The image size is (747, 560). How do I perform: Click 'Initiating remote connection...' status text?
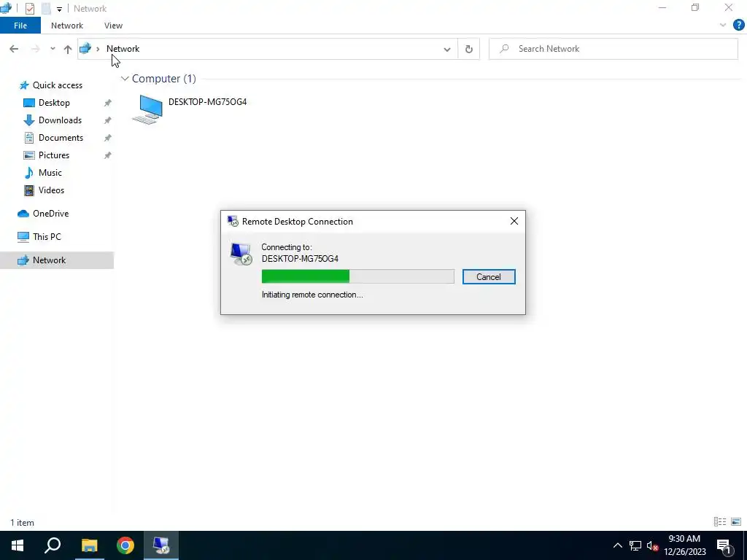tap(312, 295)
